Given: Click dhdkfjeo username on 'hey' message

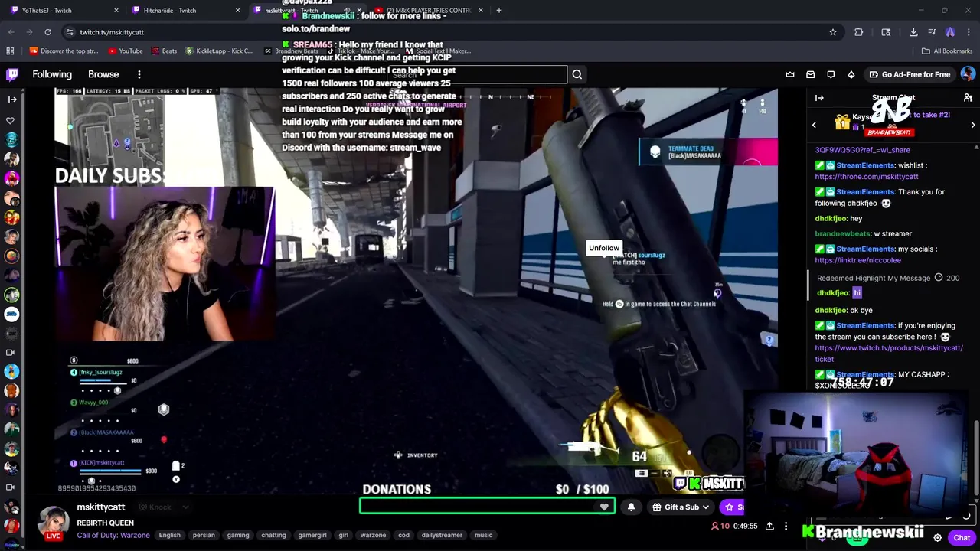Looking at the screenshot, I should (831, 219).
